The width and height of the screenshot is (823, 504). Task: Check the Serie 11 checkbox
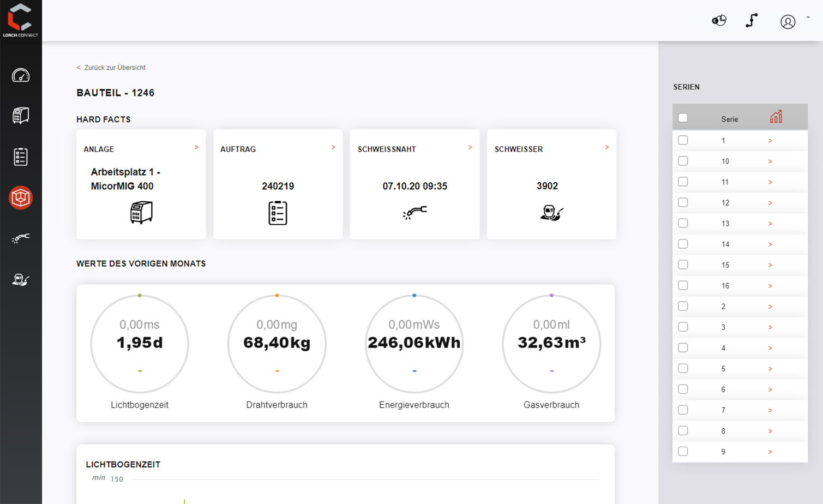(x=683, y=182)
